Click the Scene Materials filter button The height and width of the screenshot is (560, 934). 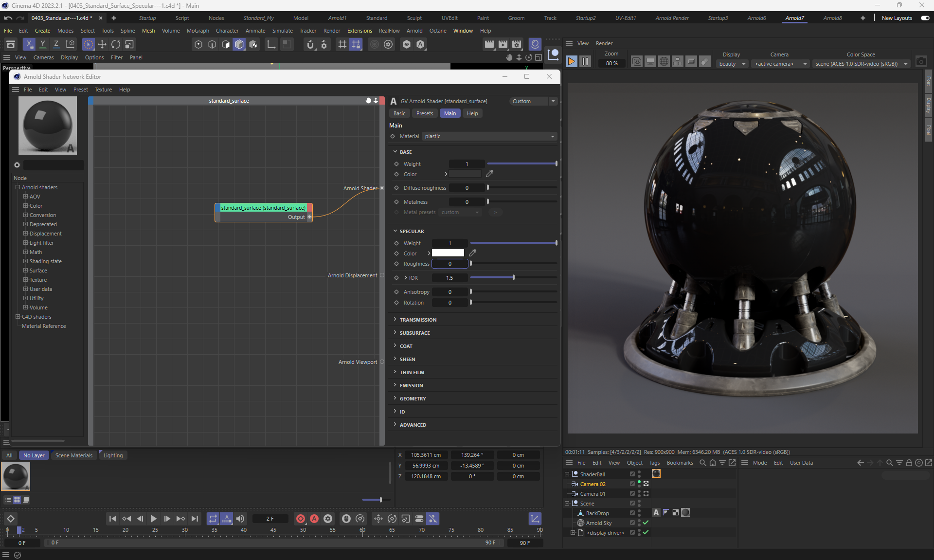pos(73,455)
